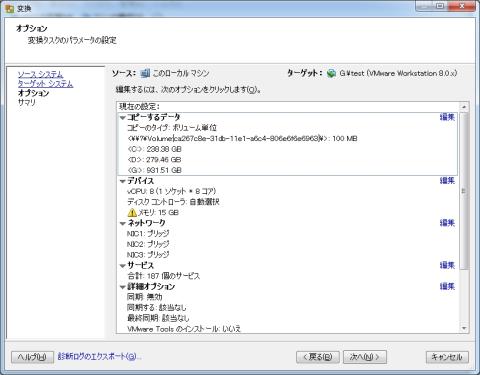480x375 pixels.
Task: Select the 最終同期: 該当なし row
Action: click(158, 318)
